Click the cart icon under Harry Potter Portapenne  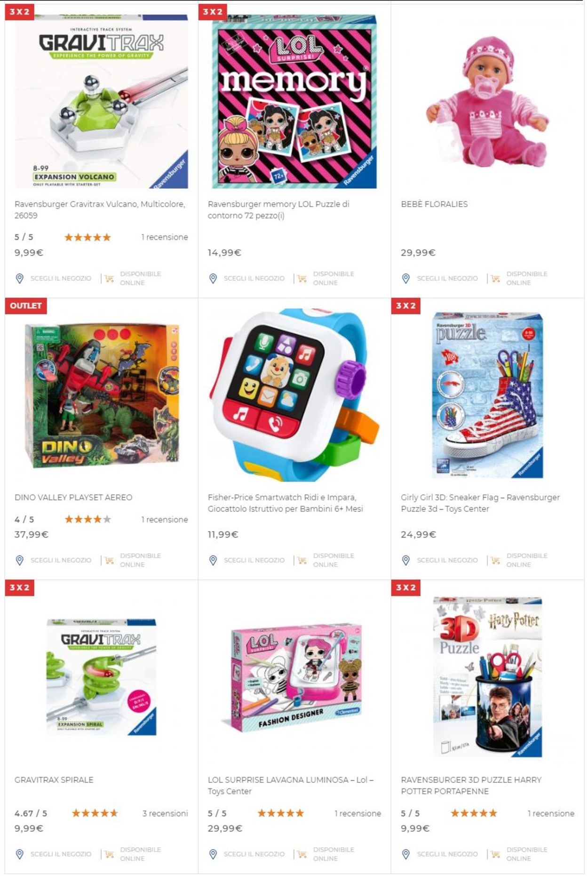(495, 854)
